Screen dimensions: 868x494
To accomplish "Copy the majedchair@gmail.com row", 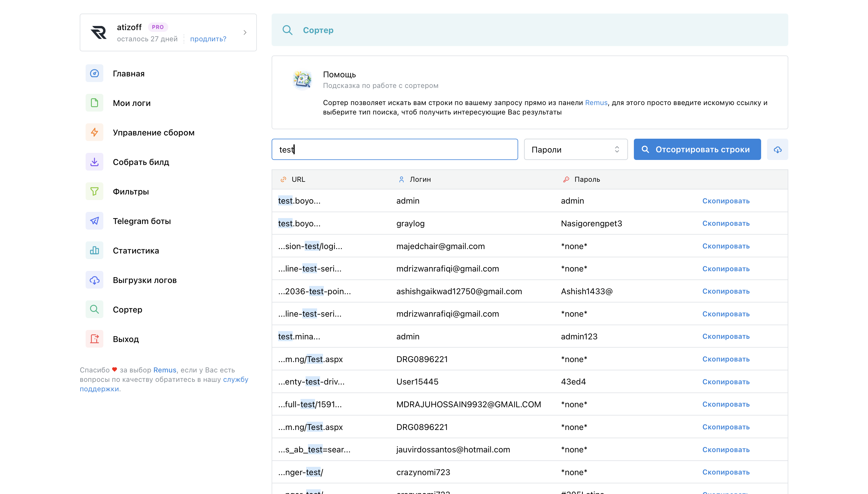I will [x=726, y=246].
